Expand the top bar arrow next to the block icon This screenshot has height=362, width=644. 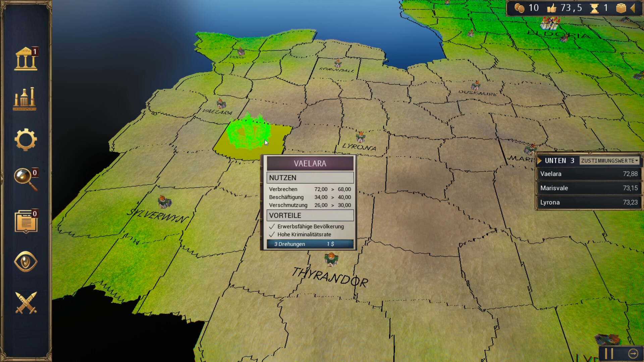click(633, 8)
